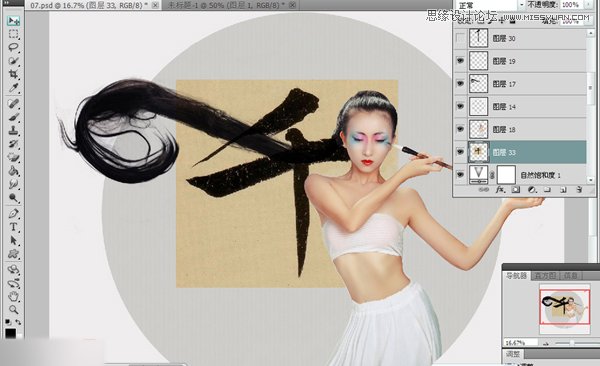600x366 pixels.
Task: Select layer 图层 14 by name
Action: pos(504,107)
